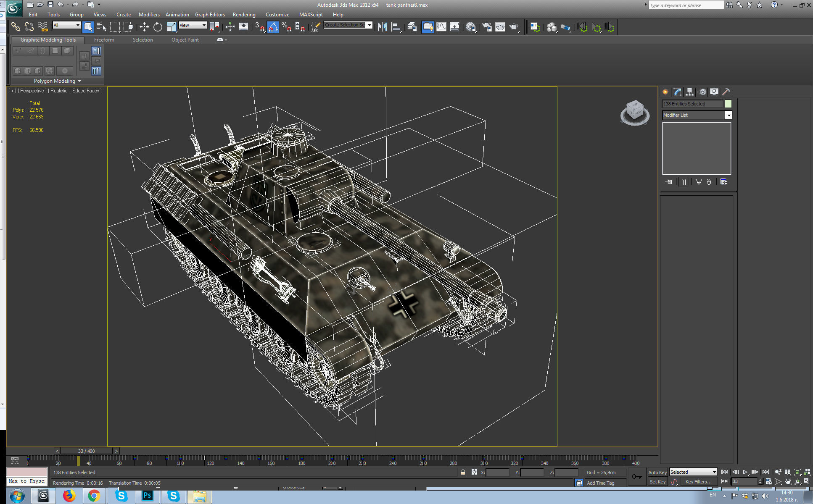
Task: Open the Modify command panel tab
Action: coord(677,92)
